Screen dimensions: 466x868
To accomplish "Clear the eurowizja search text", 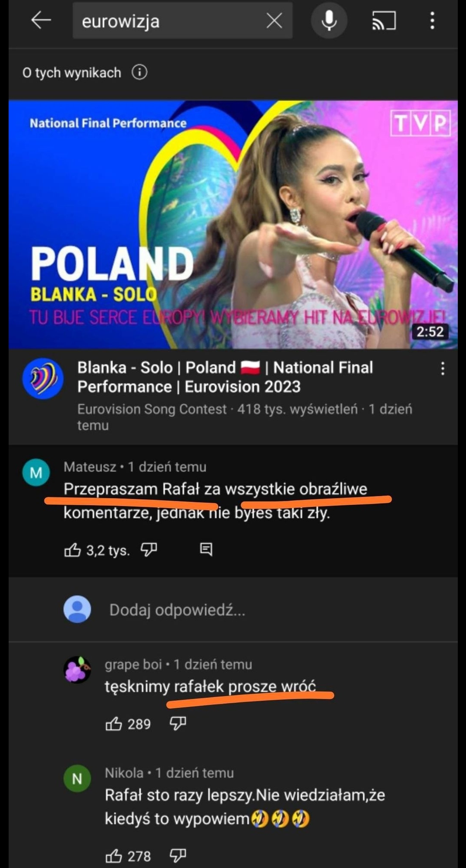I will (x=274, y=20).
